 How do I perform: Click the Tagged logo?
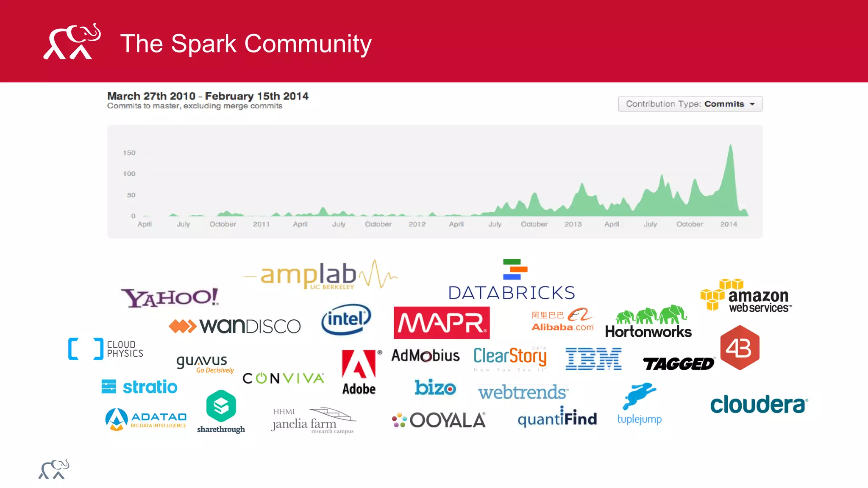click(x=679, y=363)
